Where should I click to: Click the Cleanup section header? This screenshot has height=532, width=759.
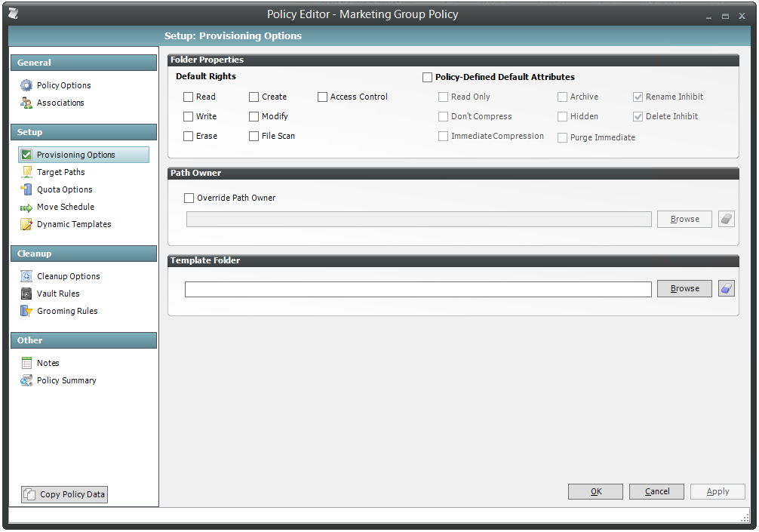[x=84, y=254]
